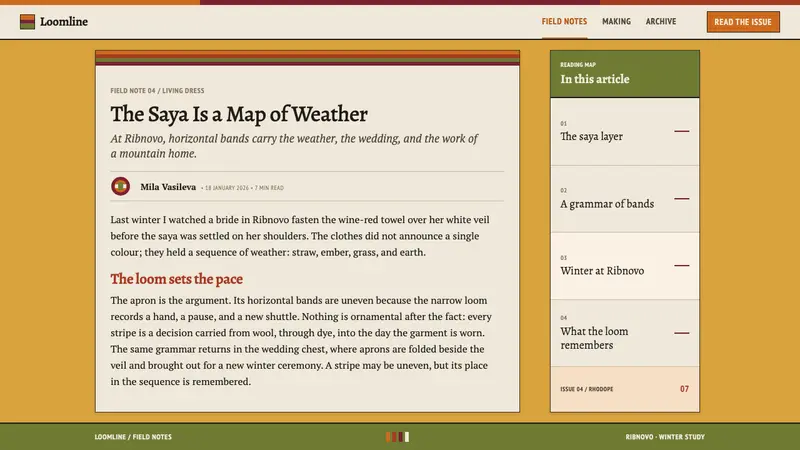Collapse dash beside The saya layer
The height and width of the screenshot is (450, 800).
point(682,131)
